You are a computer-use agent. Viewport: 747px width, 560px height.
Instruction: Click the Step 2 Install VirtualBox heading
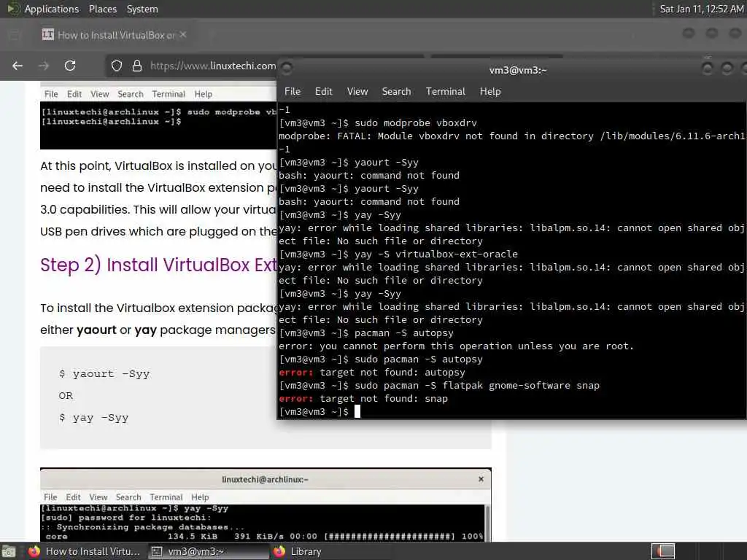158,265
